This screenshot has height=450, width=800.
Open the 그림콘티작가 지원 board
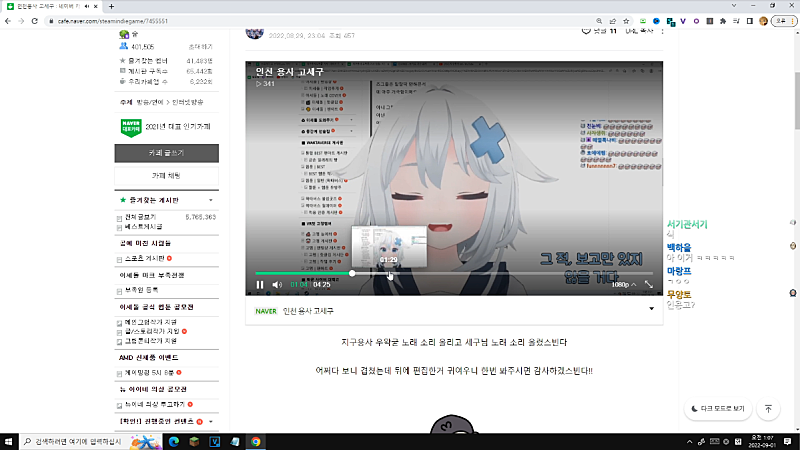151,341
